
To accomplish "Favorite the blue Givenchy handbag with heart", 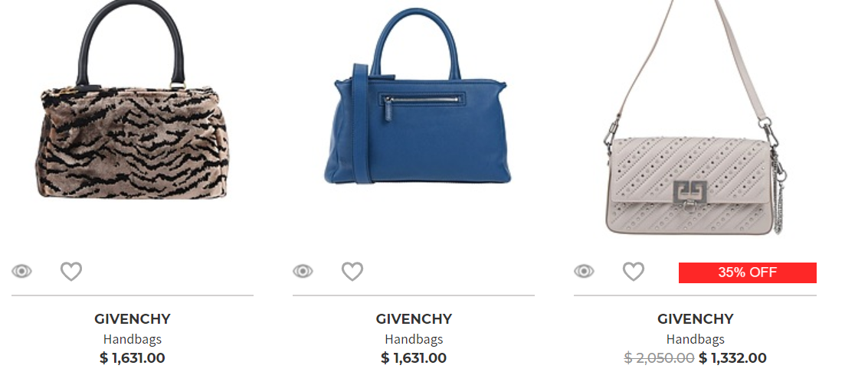I will (352, 272).
